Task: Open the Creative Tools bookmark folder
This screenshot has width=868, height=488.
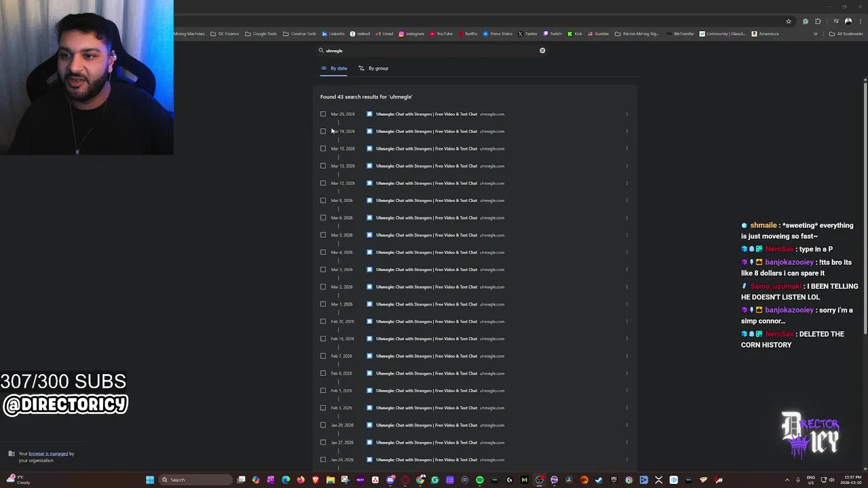Action: pyautogui.click(x=300, y=34)
